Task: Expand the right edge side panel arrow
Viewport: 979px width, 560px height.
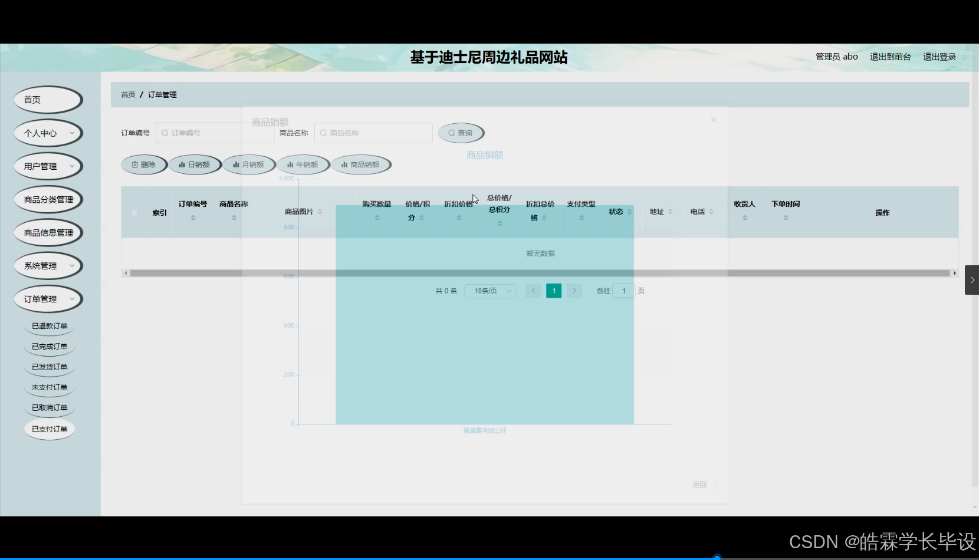Action: tap(972, 280)
